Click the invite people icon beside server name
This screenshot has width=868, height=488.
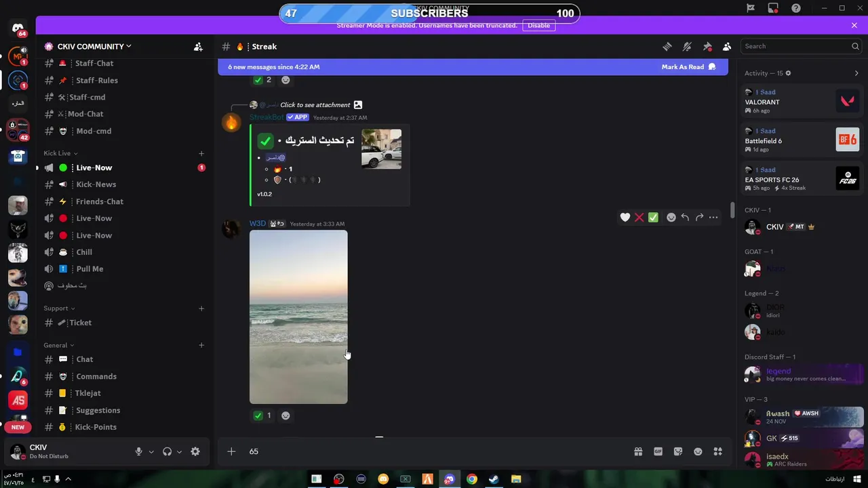click(x=198, y=47)
